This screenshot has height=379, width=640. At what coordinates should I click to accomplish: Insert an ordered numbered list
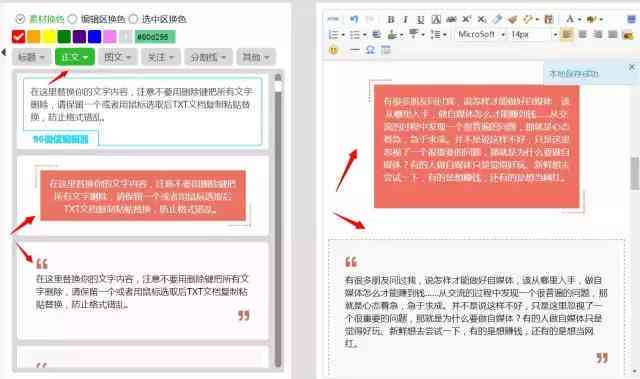coord(333,35)
